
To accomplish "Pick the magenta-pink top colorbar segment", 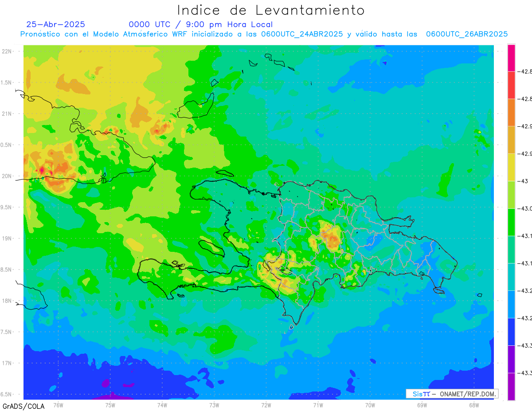I will 511,58.
